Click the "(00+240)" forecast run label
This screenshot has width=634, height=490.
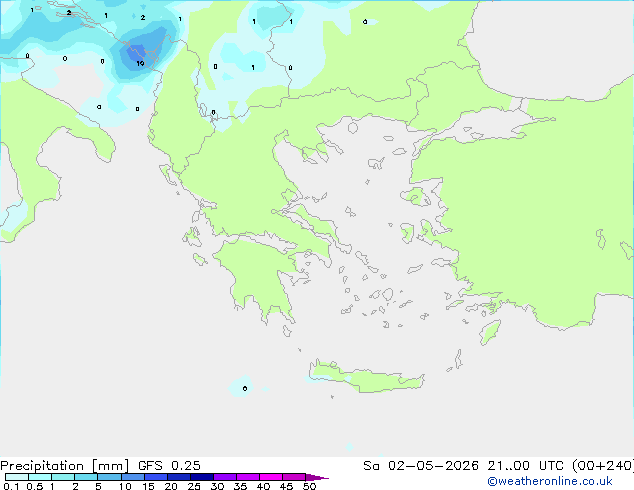(603, 466)
